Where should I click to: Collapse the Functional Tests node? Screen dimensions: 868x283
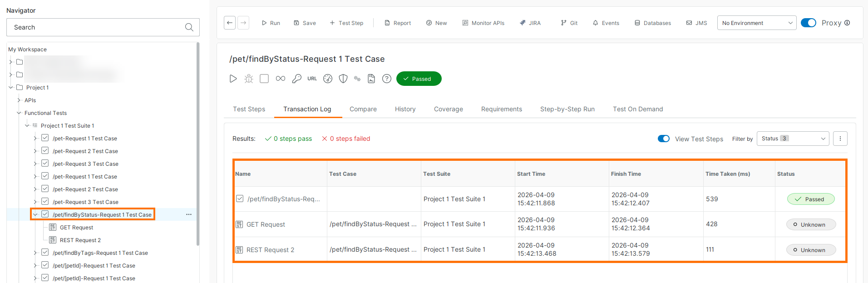click(x=19, y=113)
